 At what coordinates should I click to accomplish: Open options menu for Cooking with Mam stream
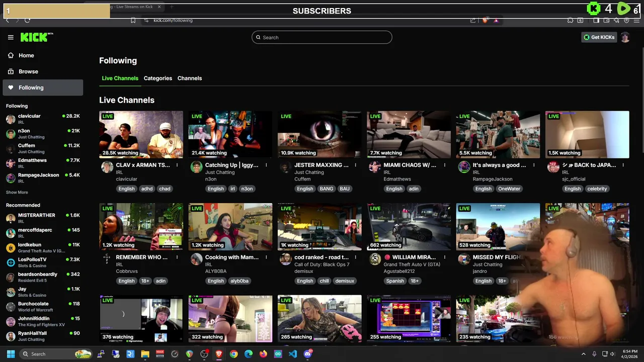pos(266,257)
